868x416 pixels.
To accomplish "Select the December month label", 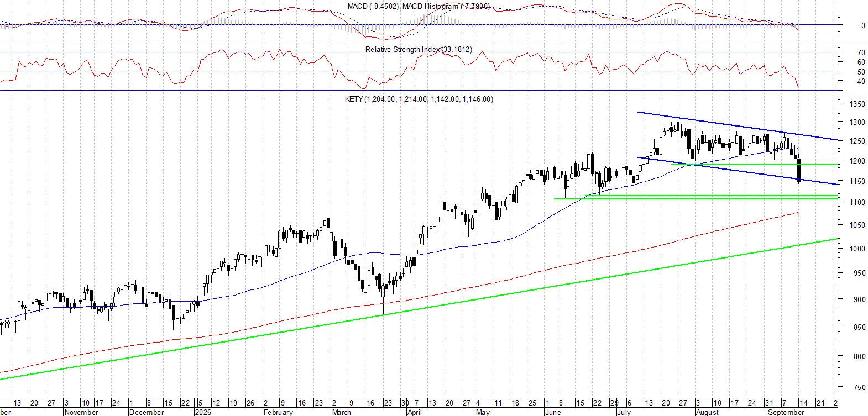I will 147,412.
